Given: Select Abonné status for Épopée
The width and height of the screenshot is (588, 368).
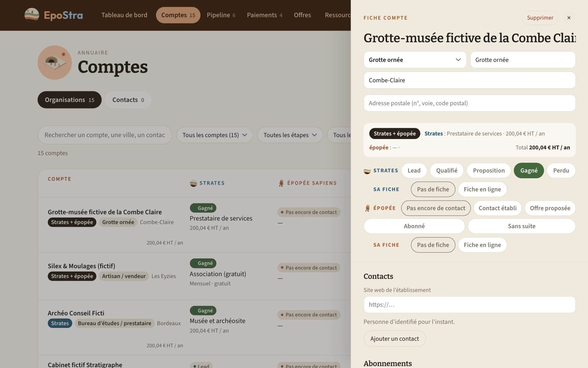Looking at the screenshot, I should tap(414, 226).
